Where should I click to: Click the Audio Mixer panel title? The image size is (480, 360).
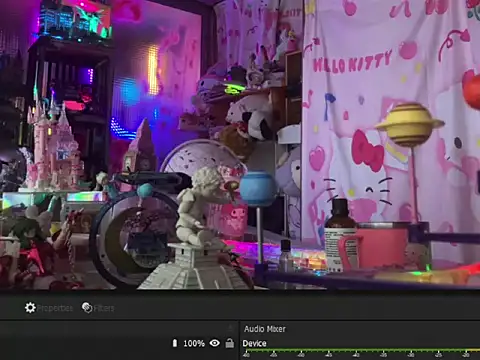[265, 329]
